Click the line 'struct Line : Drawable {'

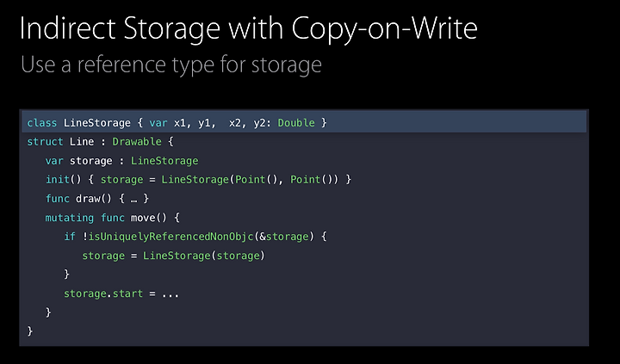coord(100,141)
